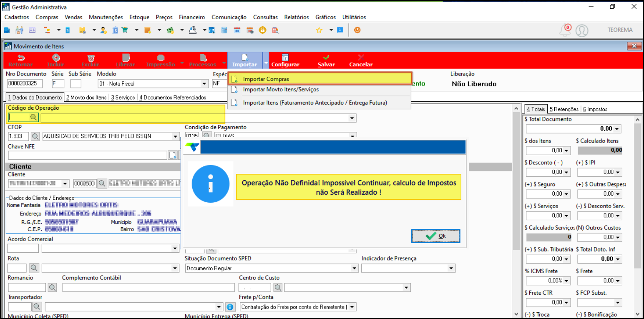This screenshot has height=319, width=644.
Task: Click the yellow favorites star icon
Action: pos(319,30)
